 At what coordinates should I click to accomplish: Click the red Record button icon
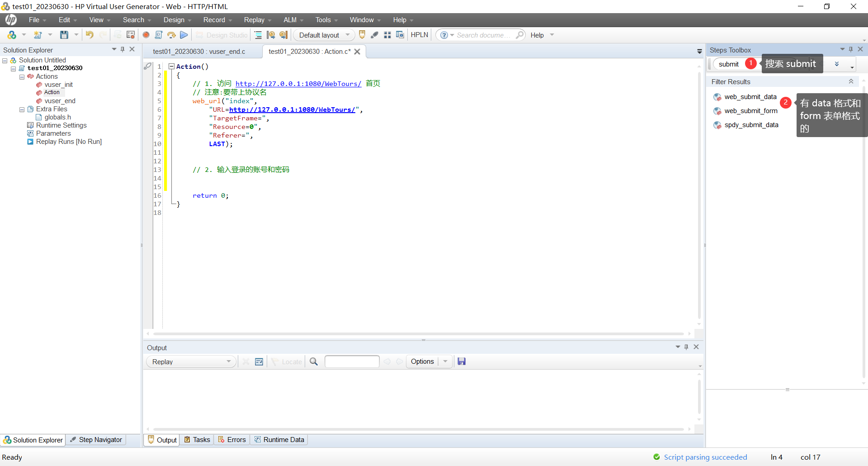[x=146, y=35]
